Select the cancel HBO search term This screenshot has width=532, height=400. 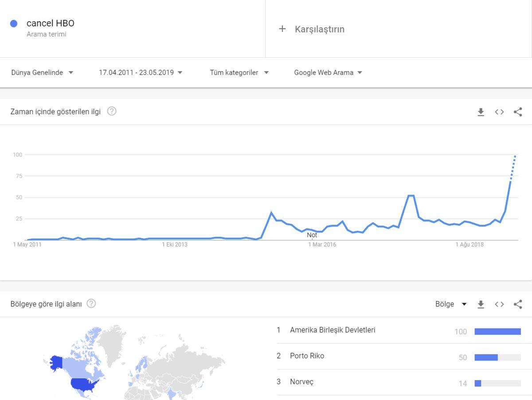[x=51, y=24]
